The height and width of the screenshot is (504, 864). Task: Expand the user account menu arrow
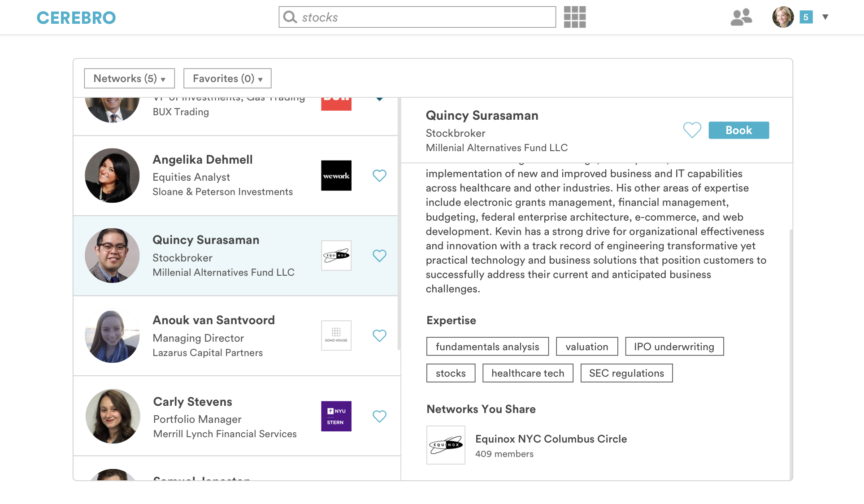click(x=825, y=17)
